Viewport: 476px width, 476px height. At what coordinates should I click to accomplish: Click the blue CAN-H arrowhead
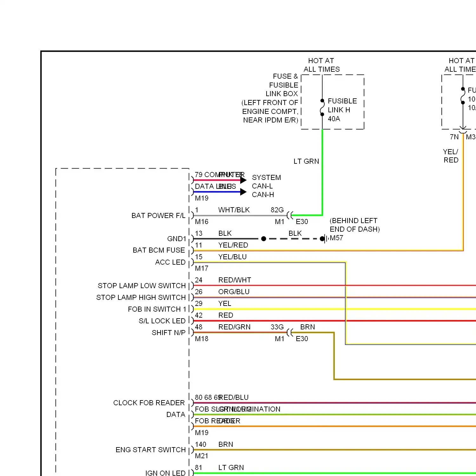click(243, 192)
